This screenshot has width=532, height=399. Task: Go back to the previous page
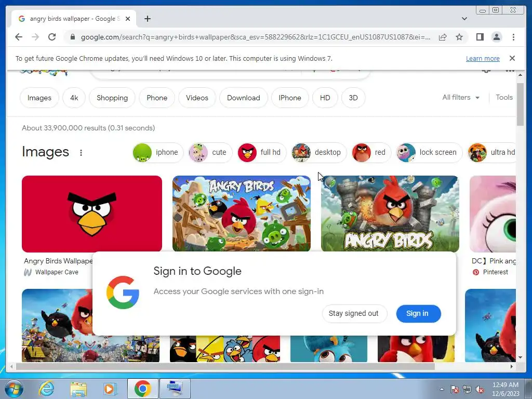(19, 37)
